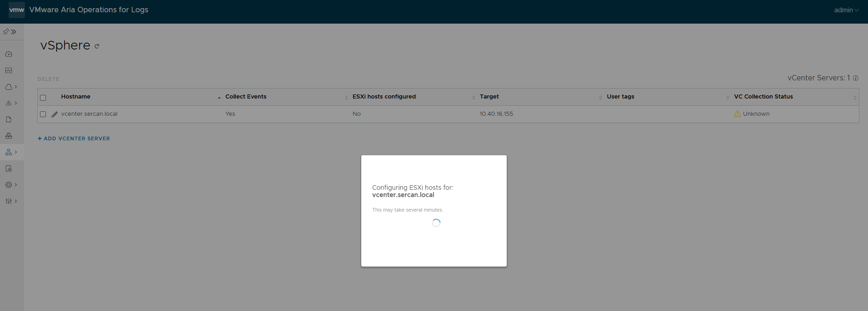Refresh the vSphere page via reload icon

click(97, 46)
